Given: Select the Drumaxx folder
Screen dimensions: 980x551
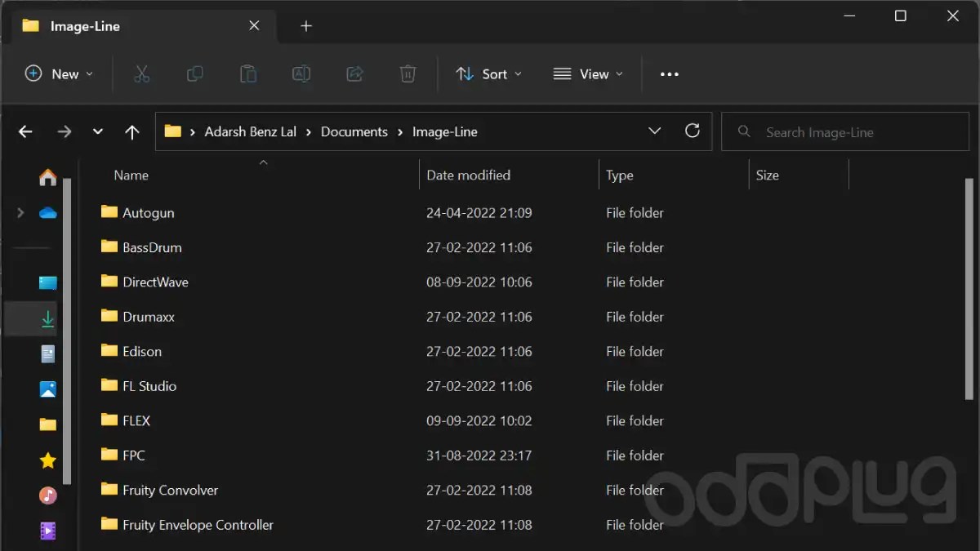Looking at the screenshot, I should (149, 317).
